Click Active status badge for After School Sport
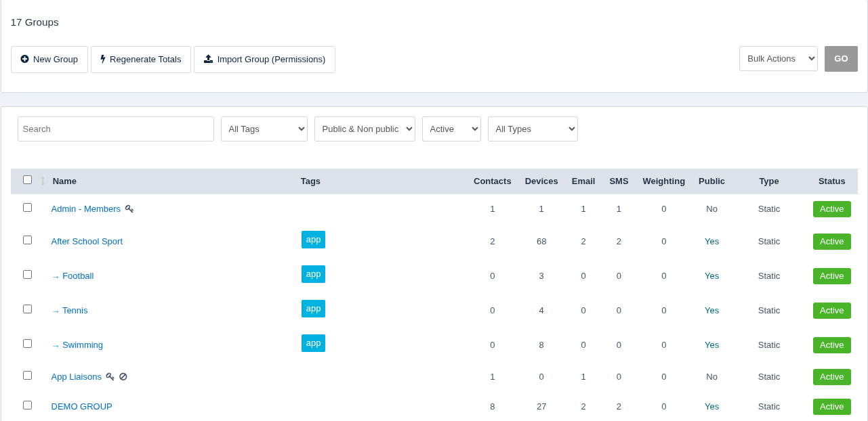Viewport: 868px width, 421px height. point(831,242)
